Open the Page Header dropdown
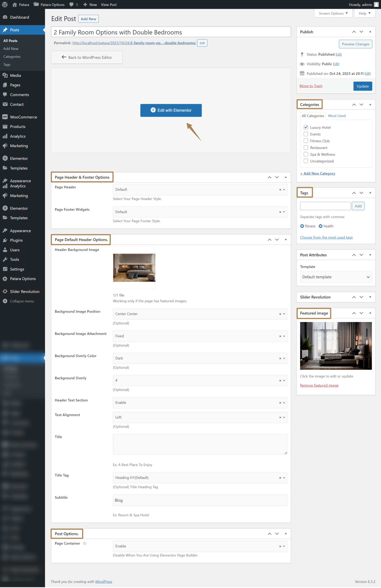381x588 pixels. [x=200, y=189]
